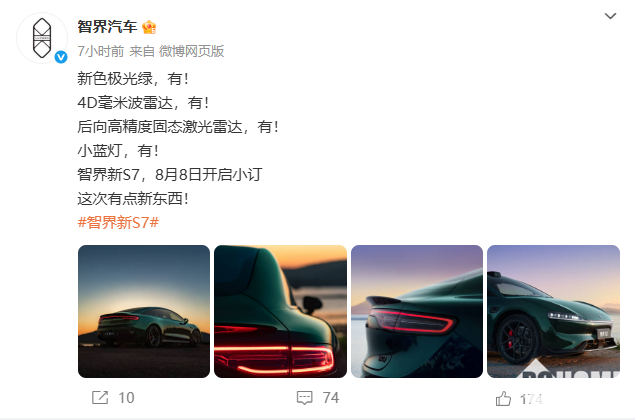
Task: Click the repost count 10
Action: 126,398
